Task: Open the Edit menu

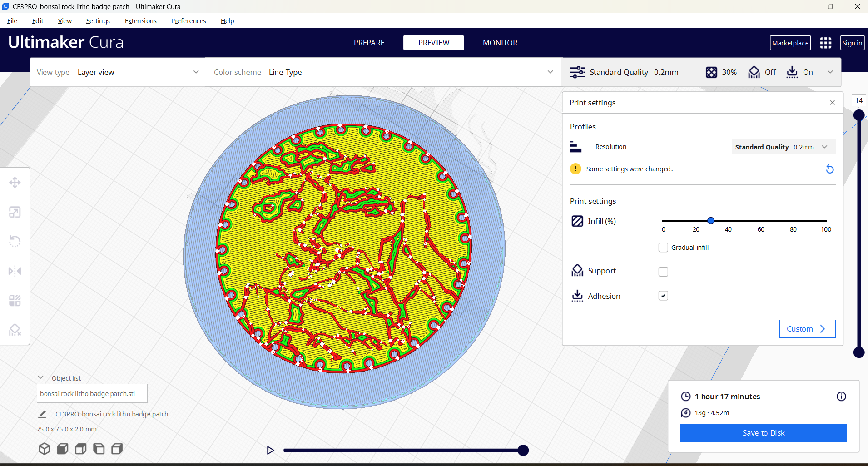Action: 38,21
